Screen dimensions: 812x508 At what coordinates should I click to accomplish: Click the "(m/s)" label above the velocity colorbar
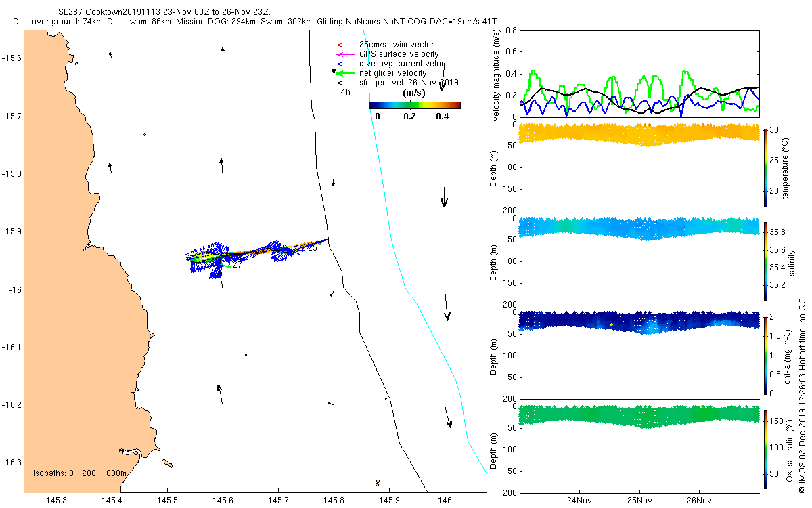point(414,92)
